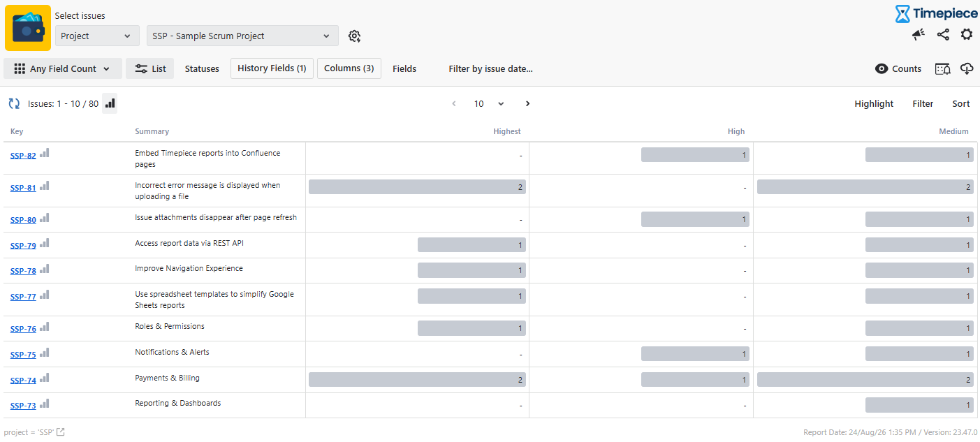Image resolution: width=980 pixels, height=442 pixels.
Task: Refresh the issues list
Action: [14, 103]
